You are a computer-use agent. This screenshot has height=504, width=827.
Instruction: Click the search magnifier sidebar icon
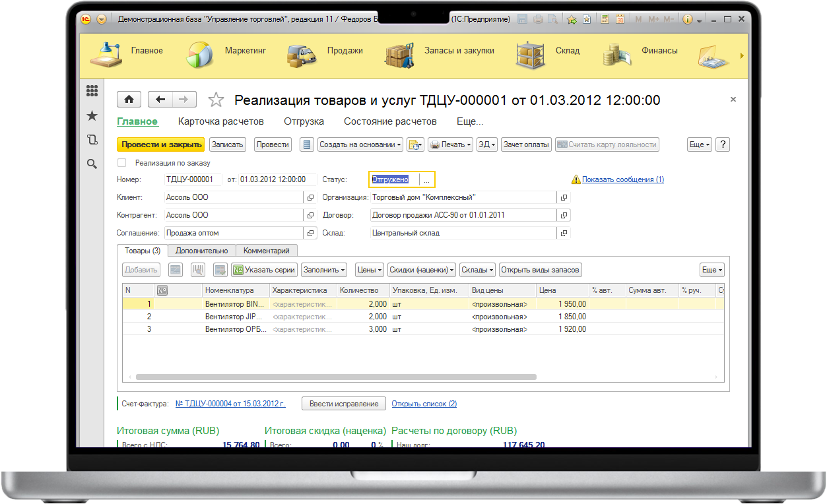(92, 164)
